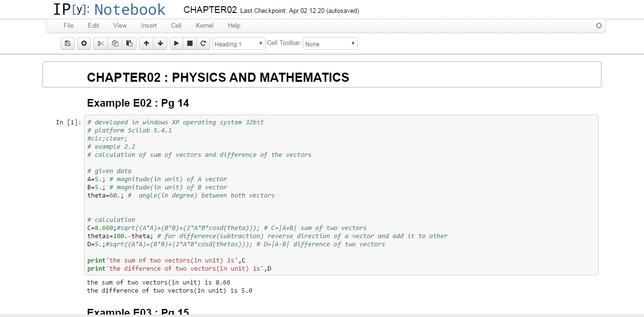Screen dimensions: 644x317
Task: Open the File menu
Action: pos(68,25)
